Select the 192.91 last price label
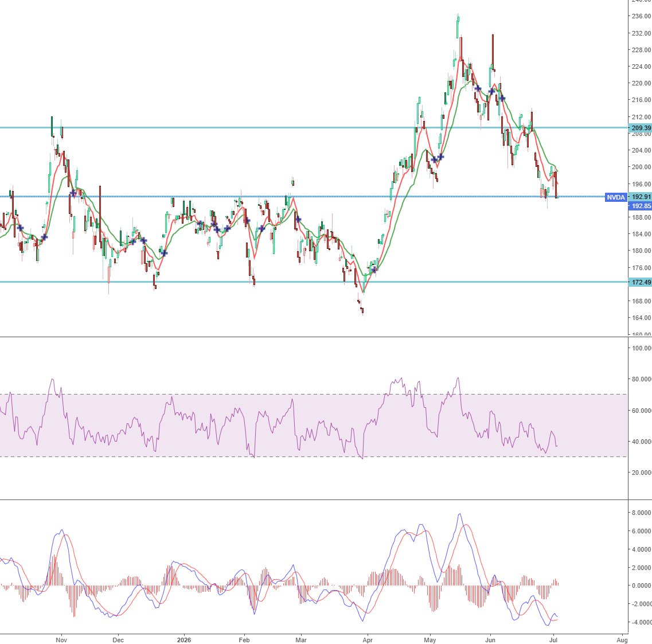This screenshot has height=644, width=652. pos(640,197)
